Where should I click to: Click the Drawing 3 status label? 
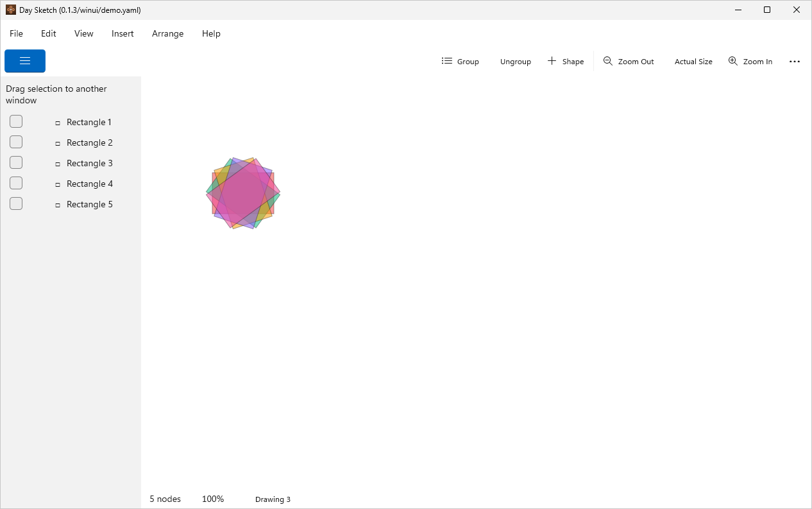click(273, 499)
